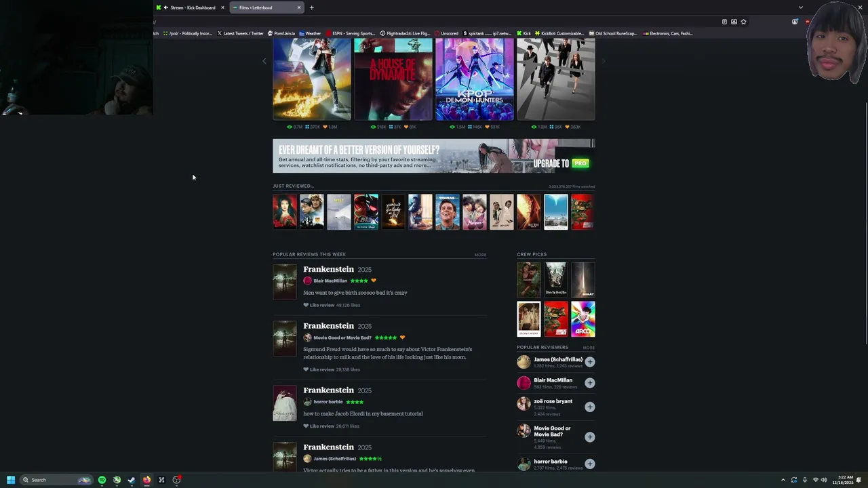Follow James (Schaffrillas) with plus button
The height and width of the screenshot is (488, 868).
(590, 362)
